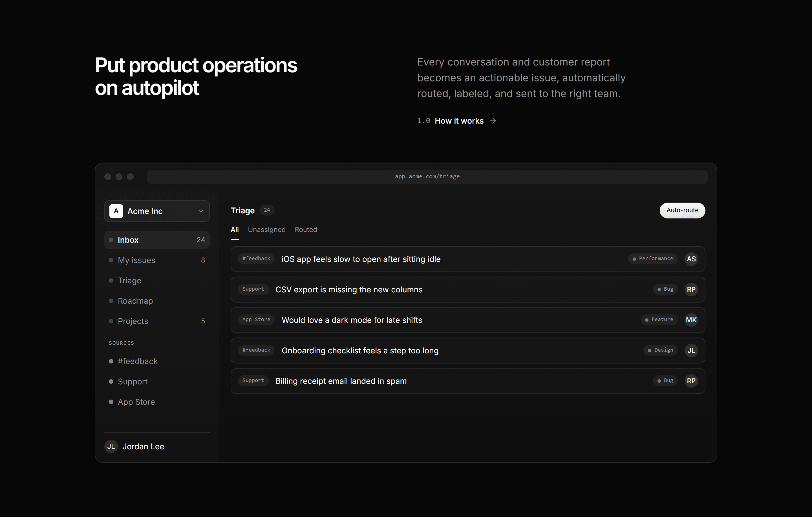
Task: Open the iOS app feels slow issue
Action: (468, 259)
